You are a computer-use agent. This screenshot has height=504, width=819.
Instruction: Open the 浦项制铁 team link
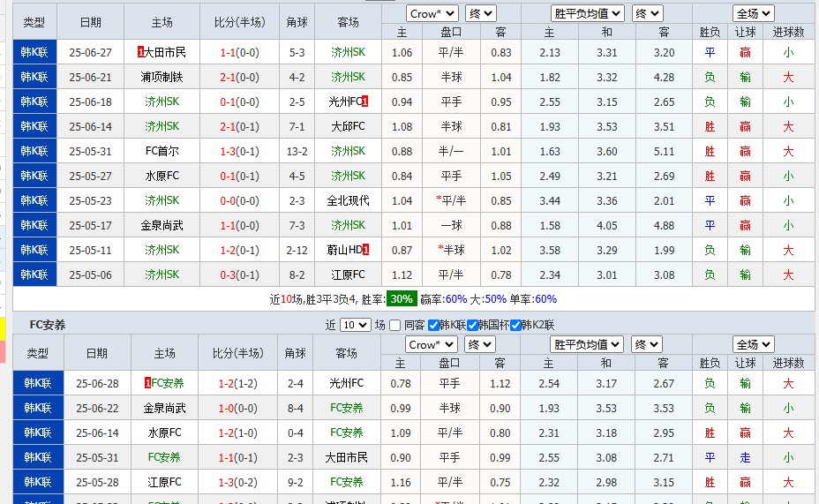coord(162,77)
